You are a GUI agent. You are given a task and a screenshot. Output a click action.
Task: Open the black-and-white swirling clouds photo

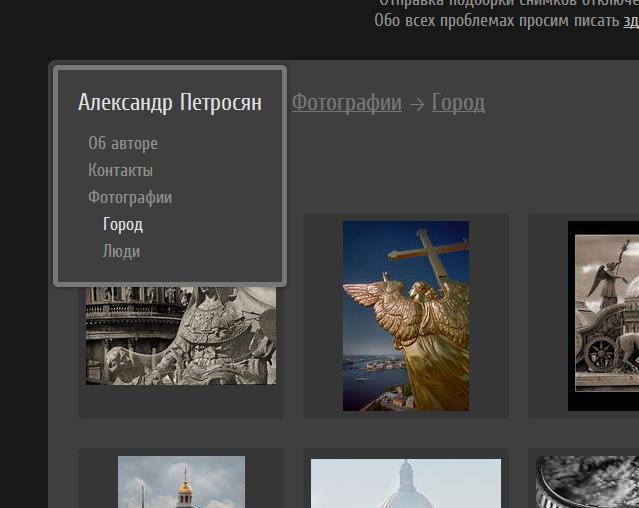point(587,482)
